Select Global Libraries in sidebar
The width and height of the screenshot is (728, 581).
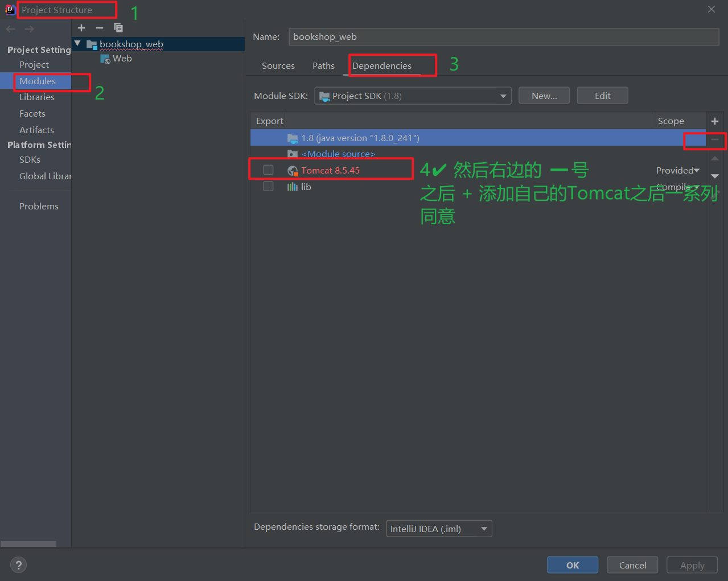[x=45, y=176]
